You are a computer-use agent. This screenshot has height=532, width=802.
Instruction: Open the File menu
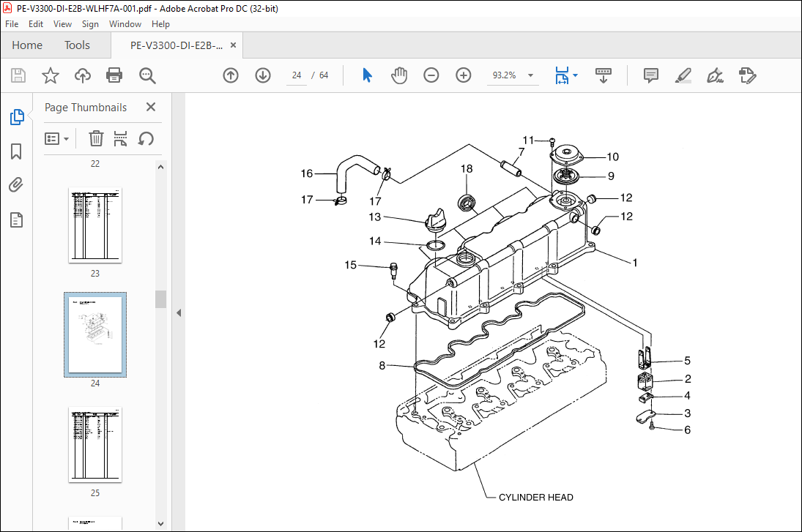coord(11,24)
